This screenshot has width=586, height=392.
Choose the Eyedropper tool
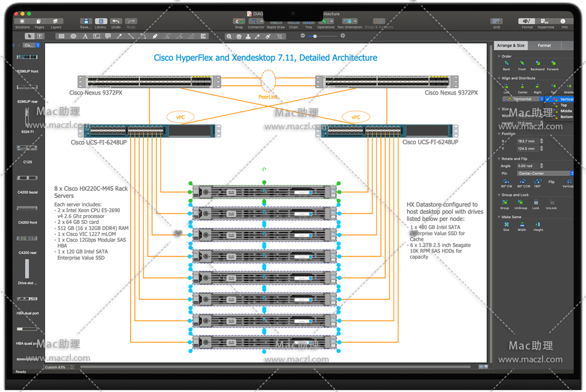(257, 36)
